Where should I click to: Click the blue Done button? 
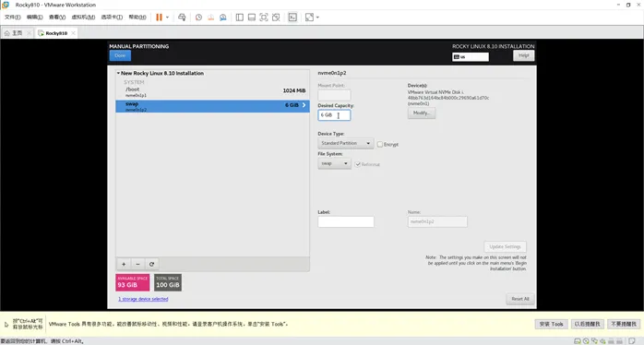120,55
